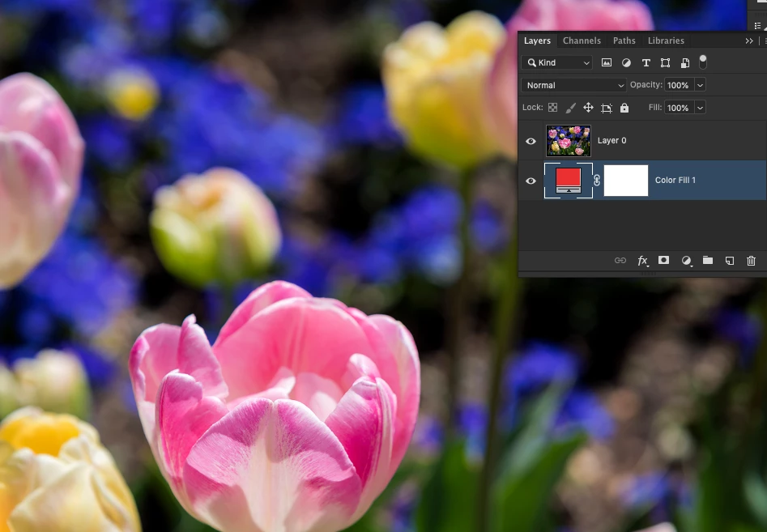Click the Layer 0 name
767x532 pixels.
(612, 140)
